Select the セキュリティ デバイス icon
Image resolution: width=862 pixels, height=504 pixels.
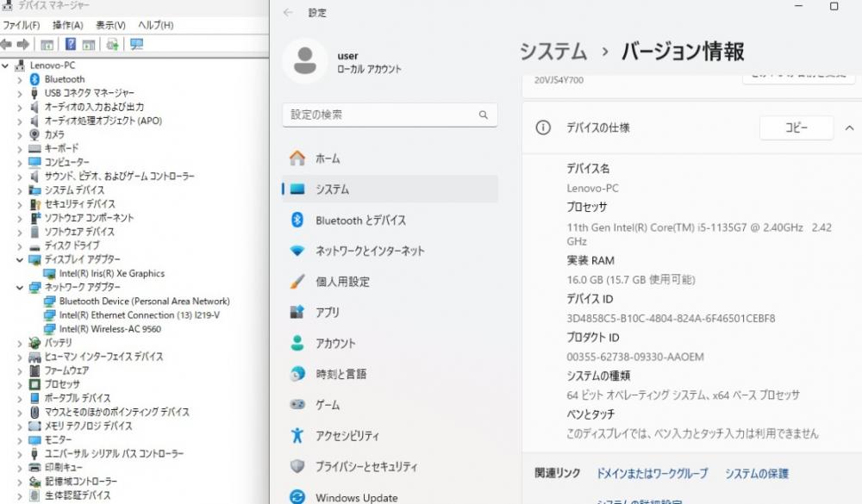(34, 204)
